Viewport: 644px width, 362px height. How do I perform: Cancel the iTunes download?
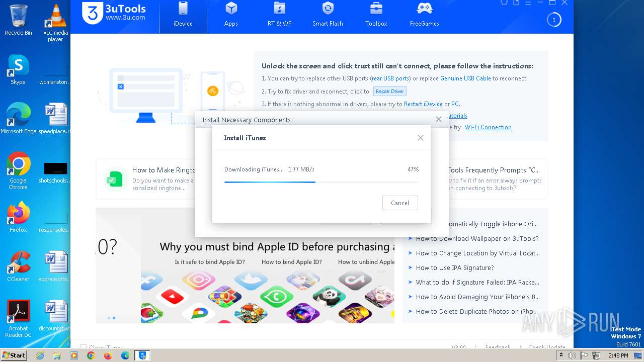(400, 203)
